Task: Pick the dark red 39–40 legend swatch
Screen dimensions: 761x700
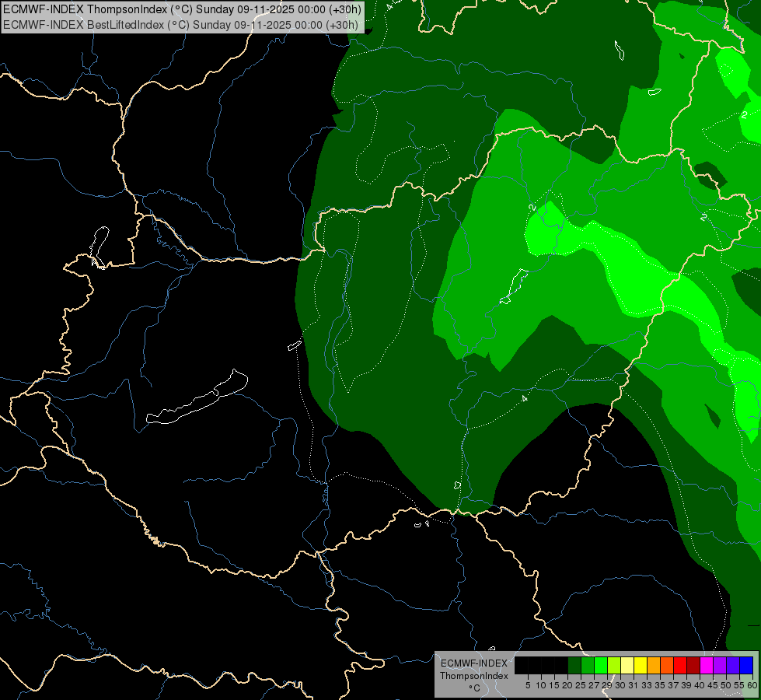Action: coord(693,665)
